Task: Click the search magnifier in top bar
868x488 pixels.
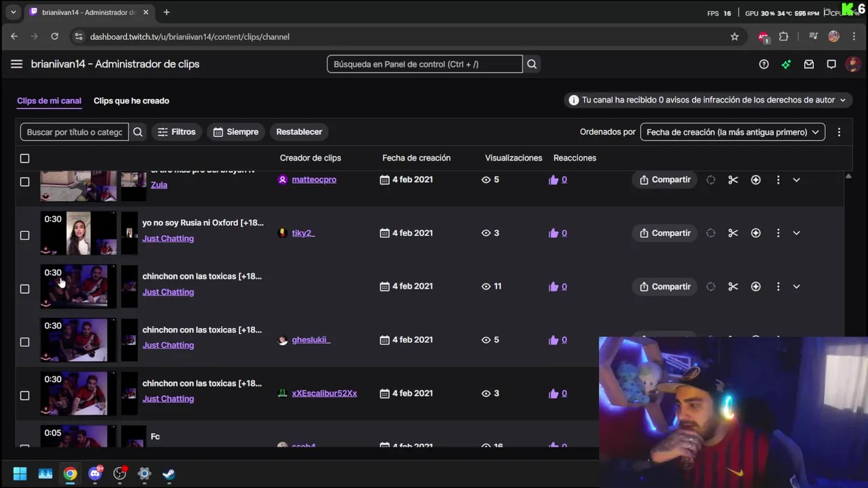Action: pos(532,64)
